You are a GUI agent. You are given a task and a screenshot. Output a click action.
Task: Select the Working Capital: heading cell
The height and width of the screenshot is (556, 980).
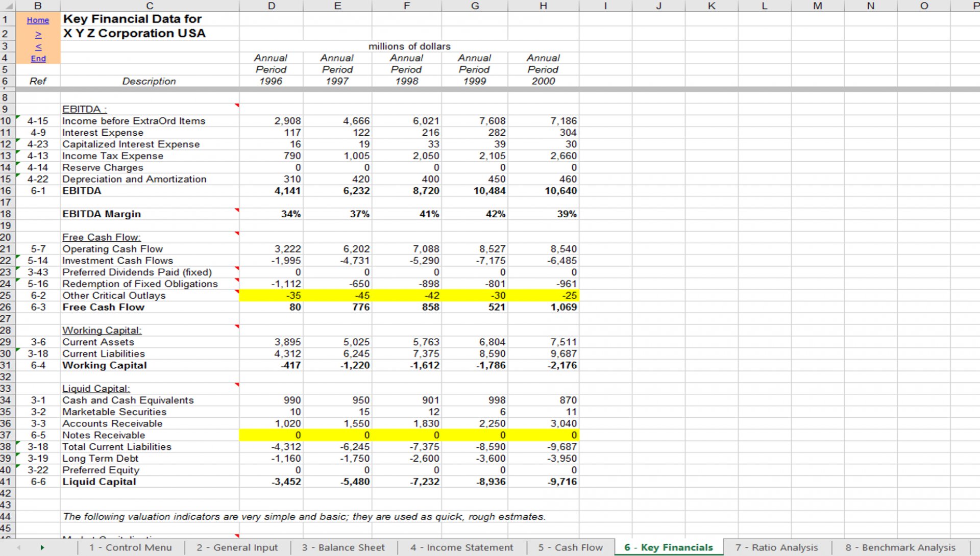coord(150,331)
